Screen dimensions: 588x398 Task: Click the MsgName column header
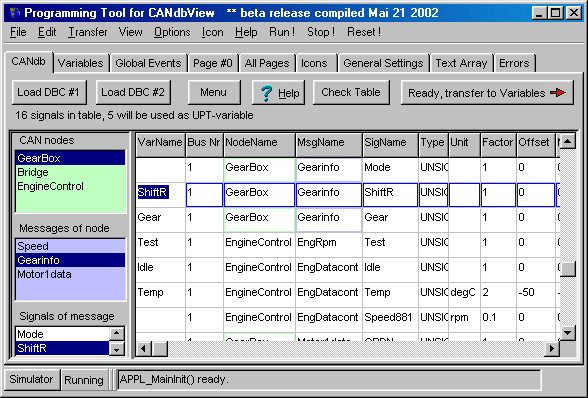[328, 145]
